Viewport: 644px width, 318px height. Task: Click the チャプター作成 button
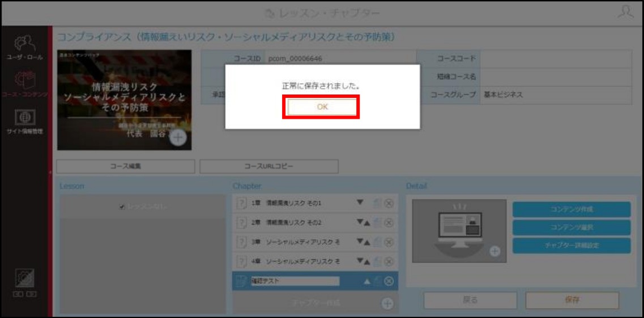pyautogui.click(x=315, y=303)
